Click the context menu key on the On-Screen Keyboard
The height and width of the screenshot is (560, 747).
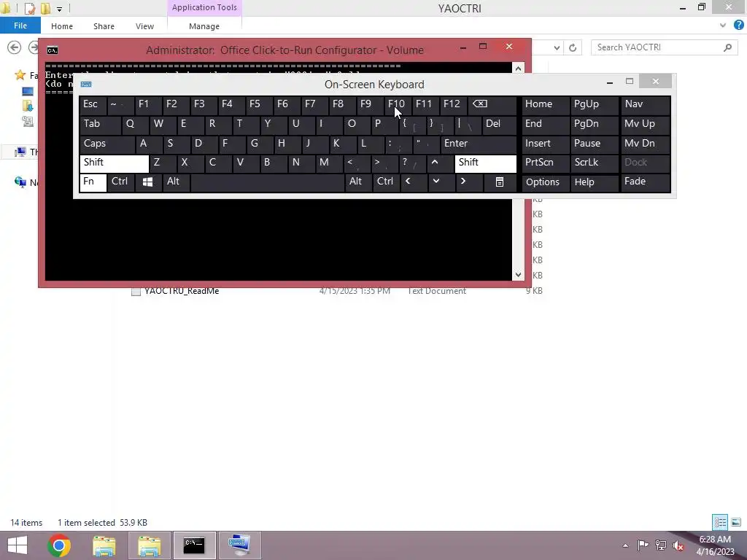coord(500,182)
